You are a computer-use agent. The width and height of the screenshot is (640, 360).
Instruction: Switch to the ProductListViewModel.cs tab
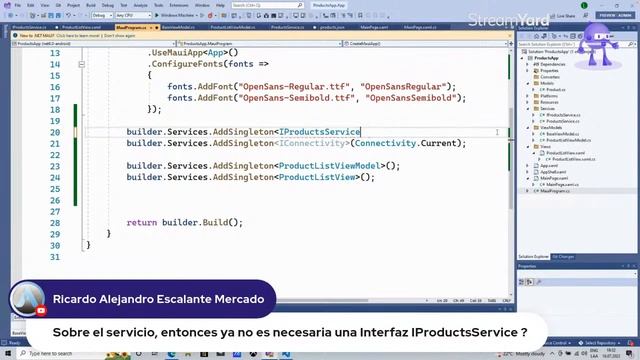coord(233,27)
